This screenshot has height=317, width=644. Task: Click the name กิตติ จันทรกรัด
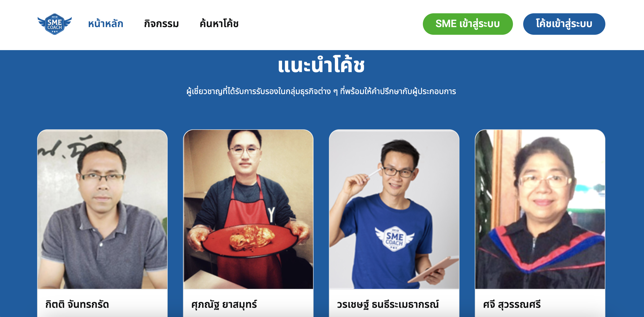tap(77, 304)
